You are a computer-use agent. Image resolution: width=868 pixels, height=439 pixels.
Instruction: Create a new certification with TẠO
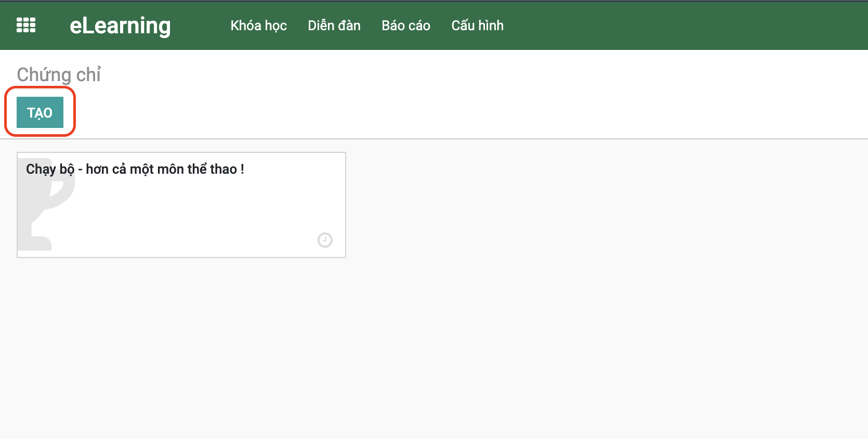point(40,112)
